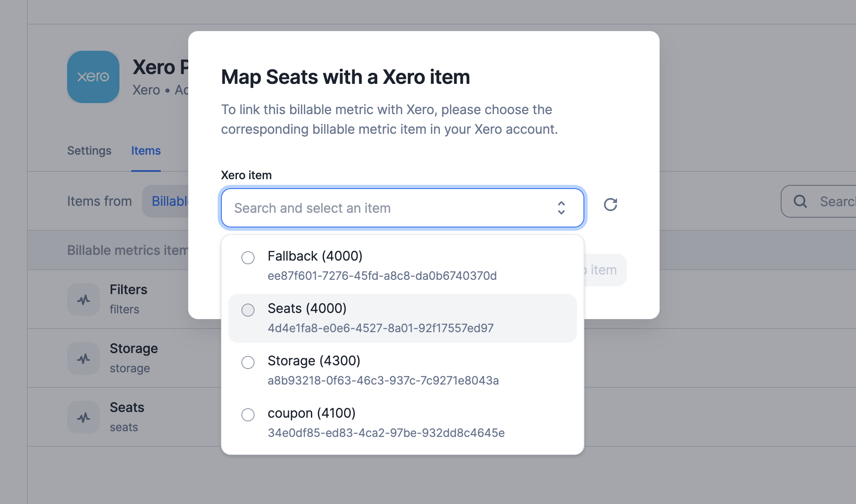Click the Filters row title

[x=128, y=290]
